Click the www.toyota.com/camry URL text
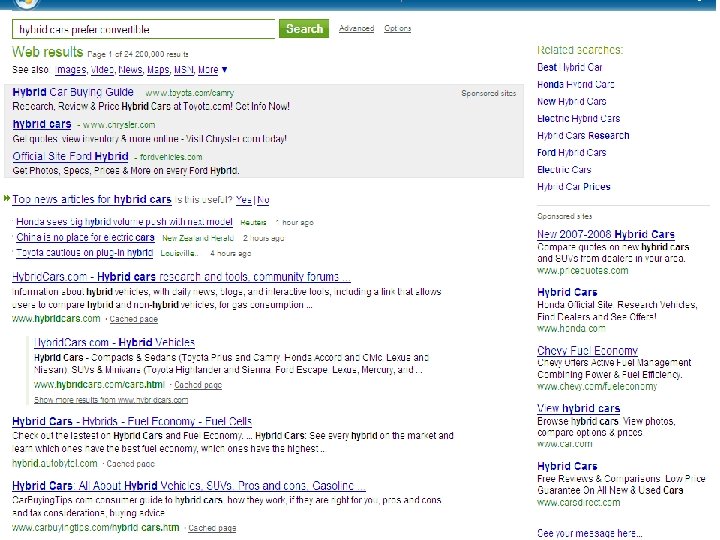Viewport: 720px width, 540px height. pyautogui.click(x=190, y=93)
